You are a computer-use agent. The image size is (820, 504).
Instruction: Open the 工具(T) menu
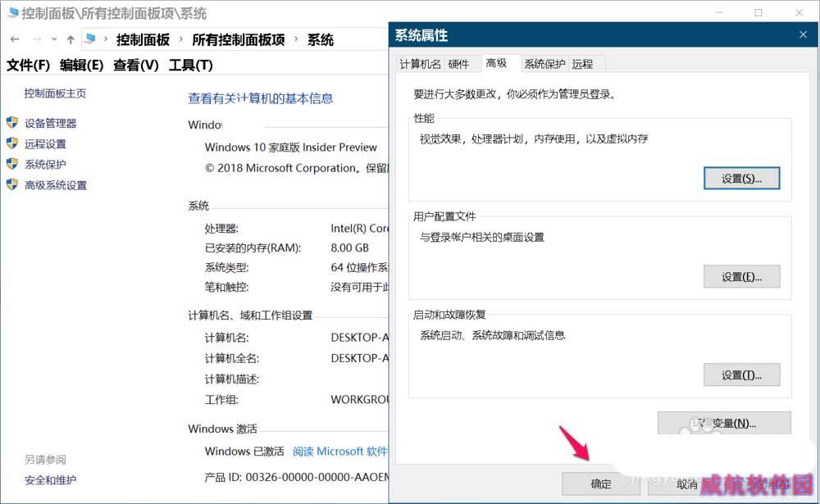tap(190, 65)
